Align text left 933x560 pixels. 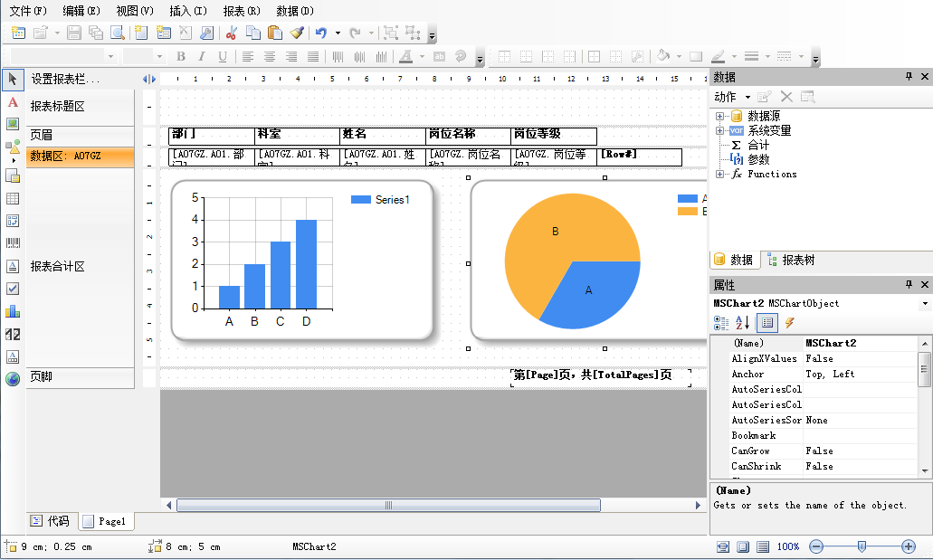[x=248, y=56]
